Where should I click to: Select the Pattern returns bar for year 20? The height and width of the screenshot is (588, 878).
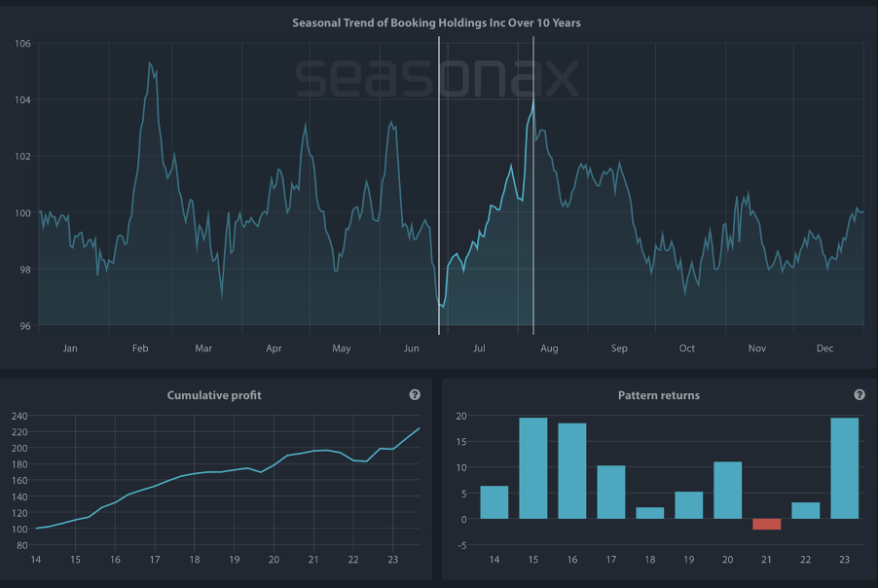(728, 490)
